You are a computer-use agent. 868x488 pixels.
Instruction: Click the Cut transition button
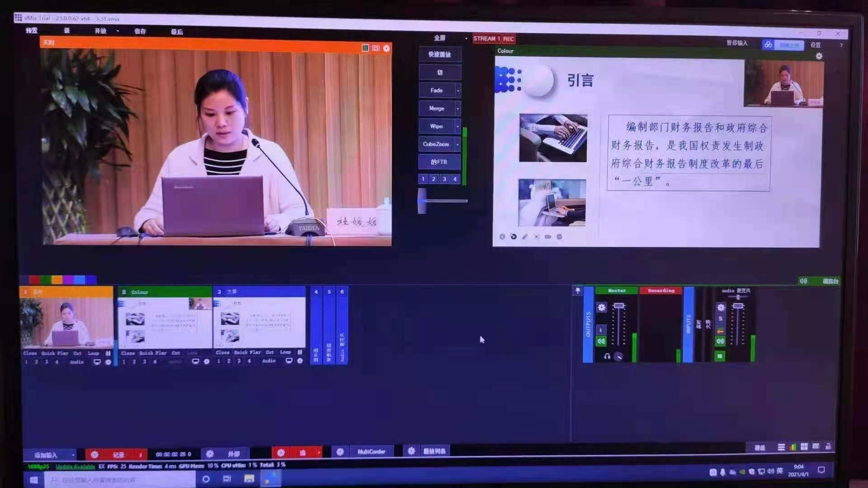[440, 72]
